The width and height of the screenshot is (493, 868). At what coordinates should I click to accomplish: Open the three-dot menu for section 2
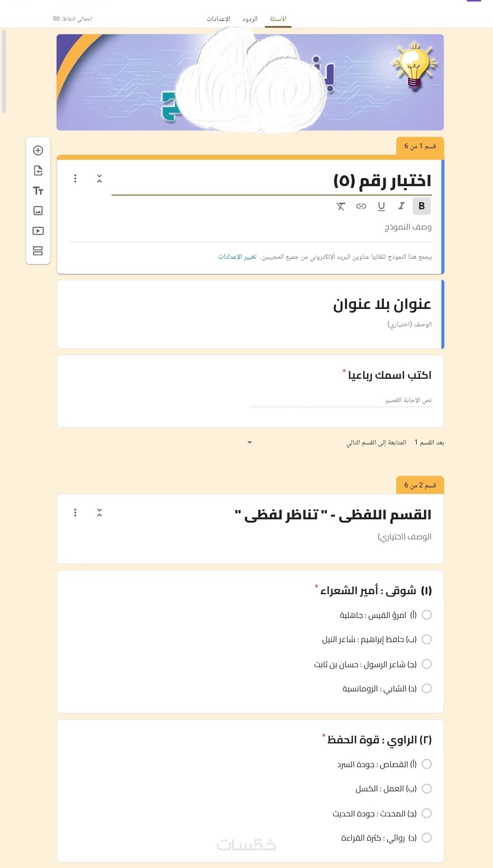(x=75, y=512)
